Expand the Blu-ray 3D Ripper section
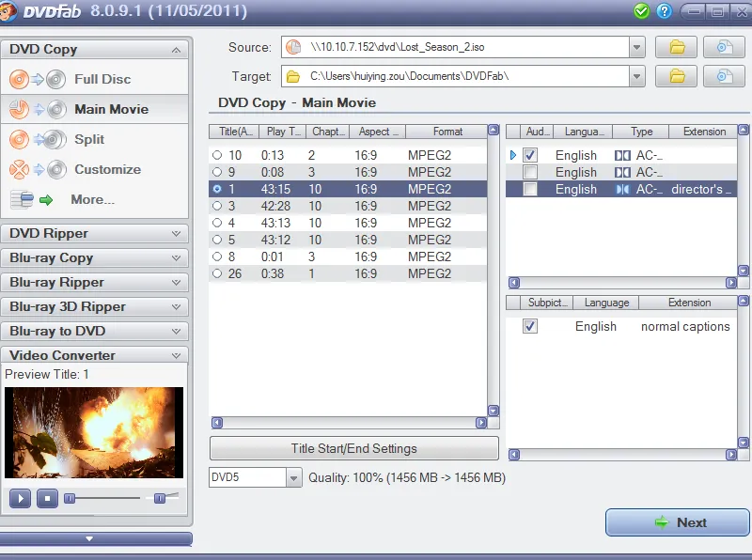Image resolution: width=752 pixels, height=560 pixels. coord(176,307)
